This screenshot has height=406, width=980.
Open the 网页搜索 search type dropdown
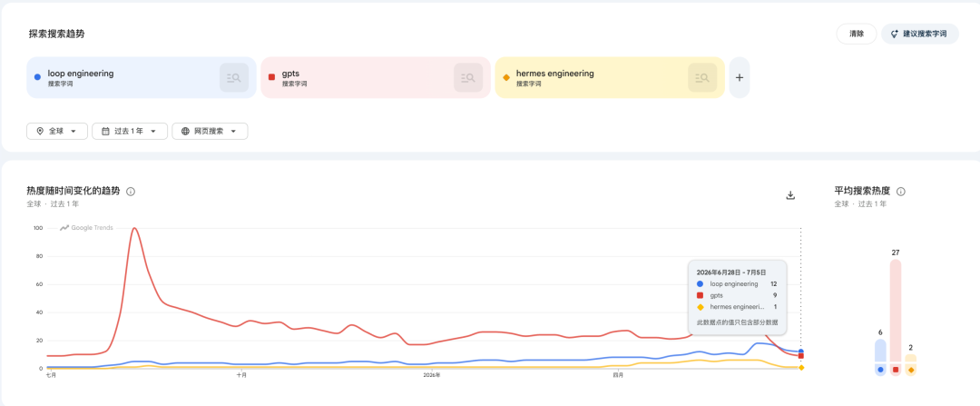tap(210, 132)
